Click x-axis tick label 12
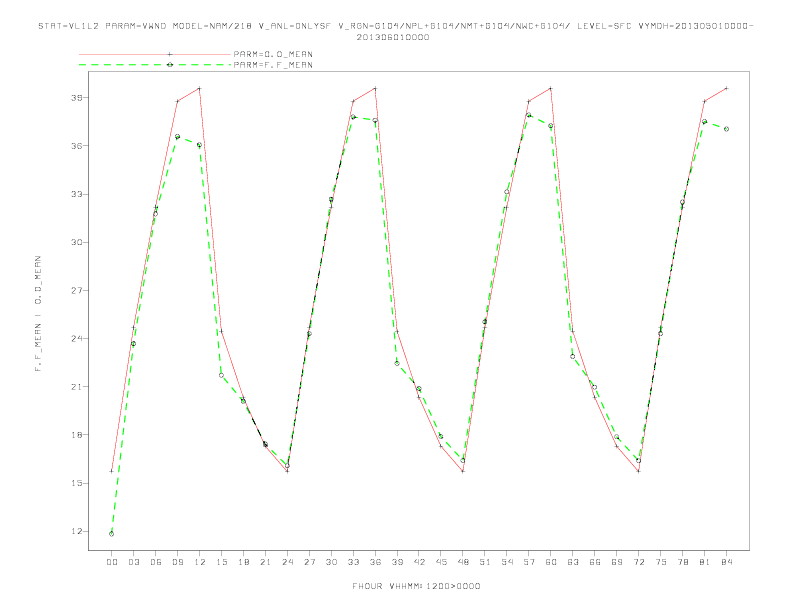The width and height of the screenshot is (792, 612). click(x=200, y=562)
